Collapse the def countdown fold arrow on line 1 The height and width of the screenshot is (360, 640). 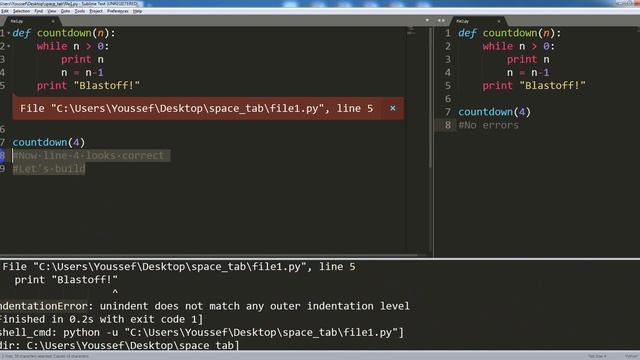pos(9,33)
